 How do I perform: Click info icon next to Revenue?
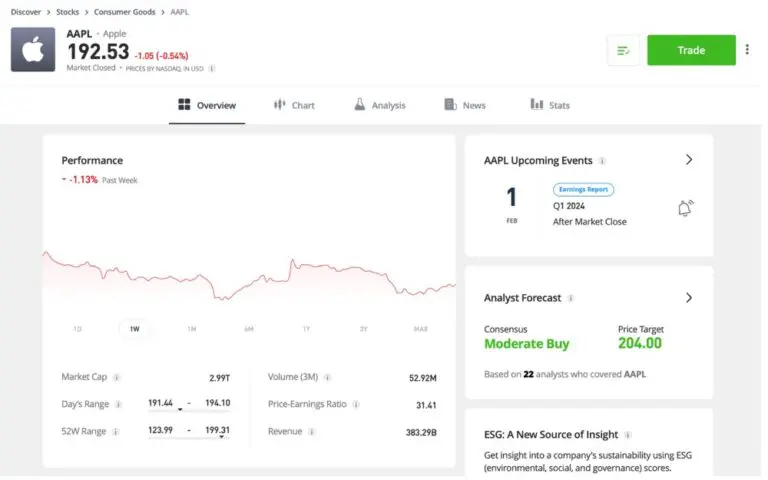click(x=312, y=432)
